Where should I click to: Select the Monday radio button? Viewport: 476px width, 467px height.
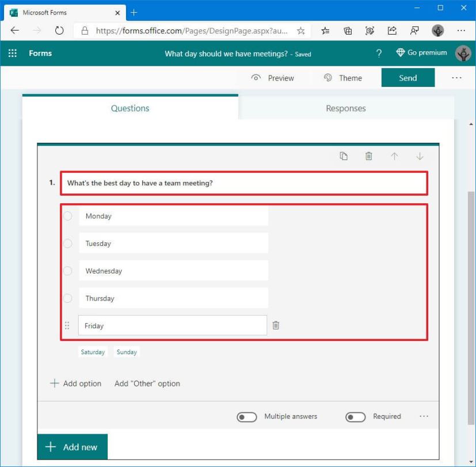(68, 216)
